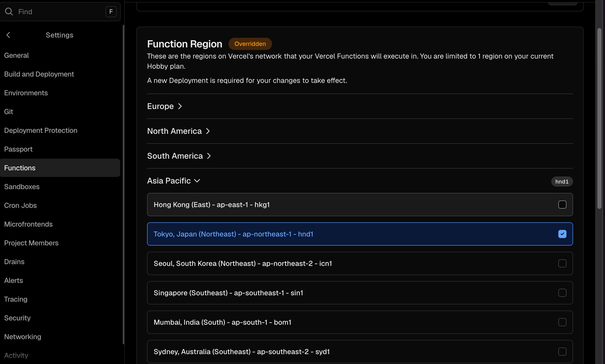Image resolution: width=605 pixels, height=364 pixels.
Task: Check the Seoul icn1 region checkbox
Action: 562,263
